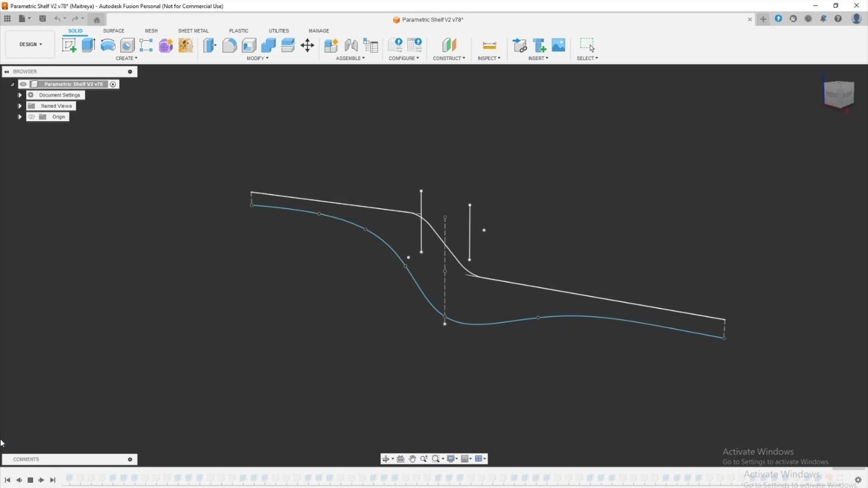
Task: Close the Parametric Shelf V2 v78 document tab
Action: click(750, 20)
